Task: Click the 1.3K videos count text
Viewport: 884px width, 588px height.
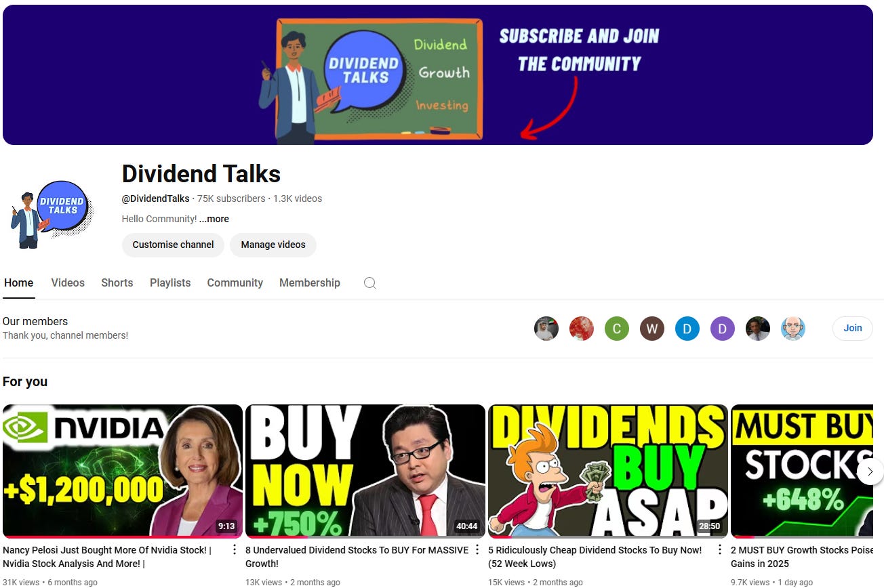Action: pyautogui.click(x=298, y=198)
